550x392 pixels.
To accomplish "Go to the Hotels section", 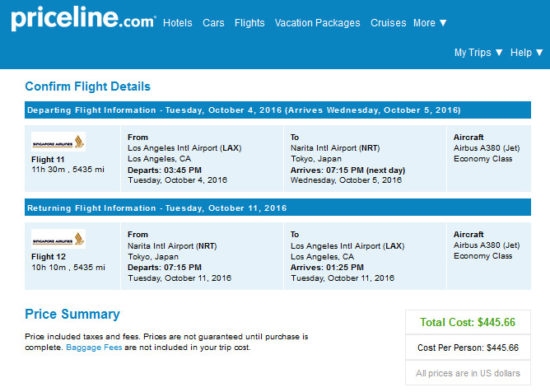I will pos(177,23).
